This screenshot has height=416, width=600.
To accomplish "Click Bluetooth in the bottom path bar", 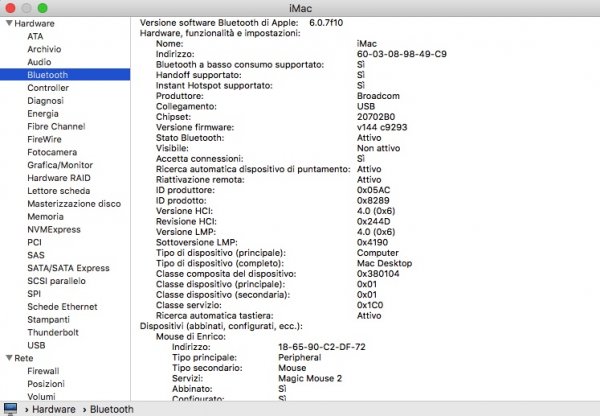I will click(111, 409).
